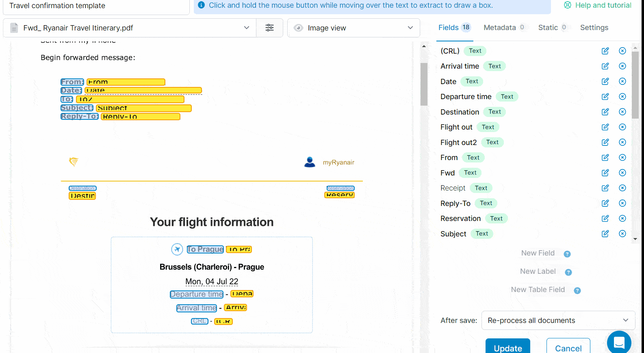Click the Travel confirmation template name field
This screenshot has height=353, width=644.
pyautogui.click(x=96, y=6)
